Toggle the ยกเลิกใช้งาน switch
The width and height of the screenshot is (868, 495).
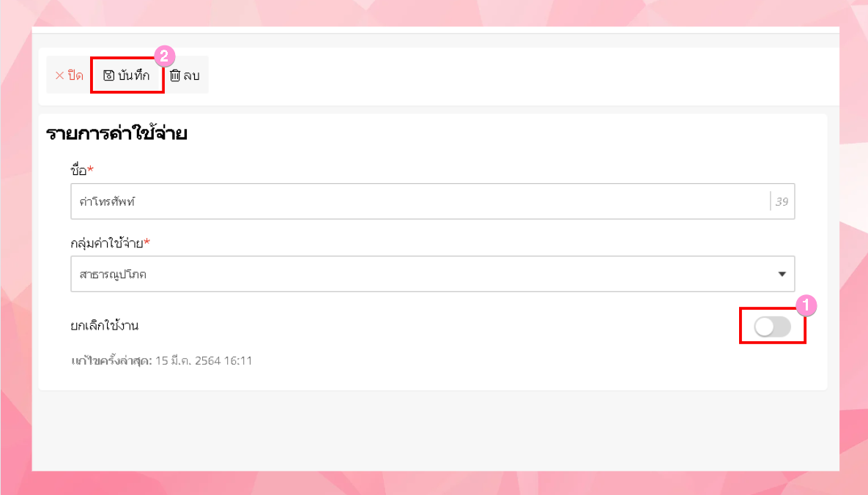[772, 327]
